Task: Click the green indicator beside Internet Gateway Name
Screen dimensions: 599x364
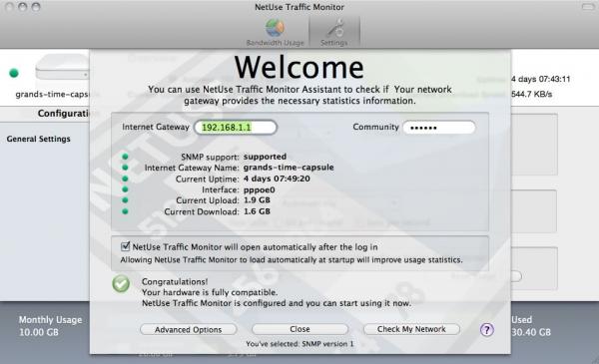Action: tap(125, 168)
